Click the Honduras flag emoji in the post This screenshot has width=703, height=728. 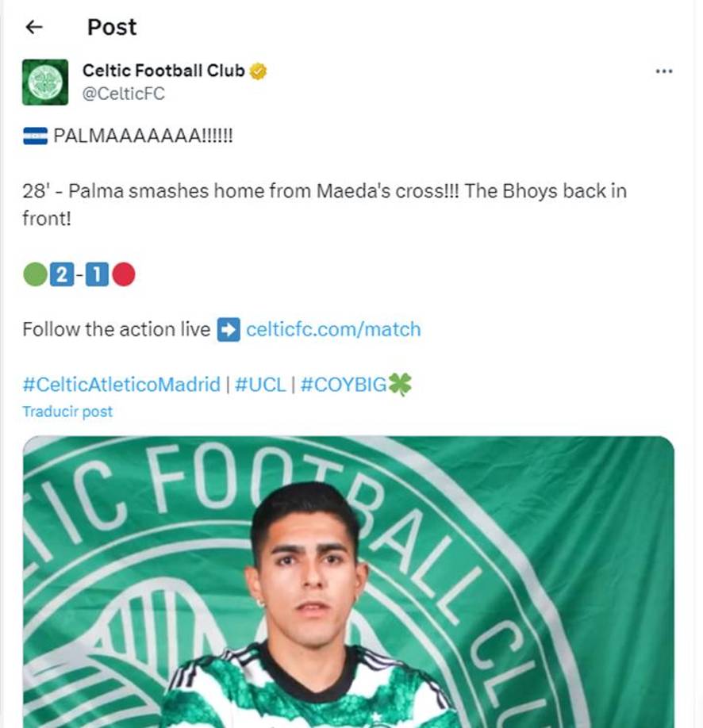33,134
